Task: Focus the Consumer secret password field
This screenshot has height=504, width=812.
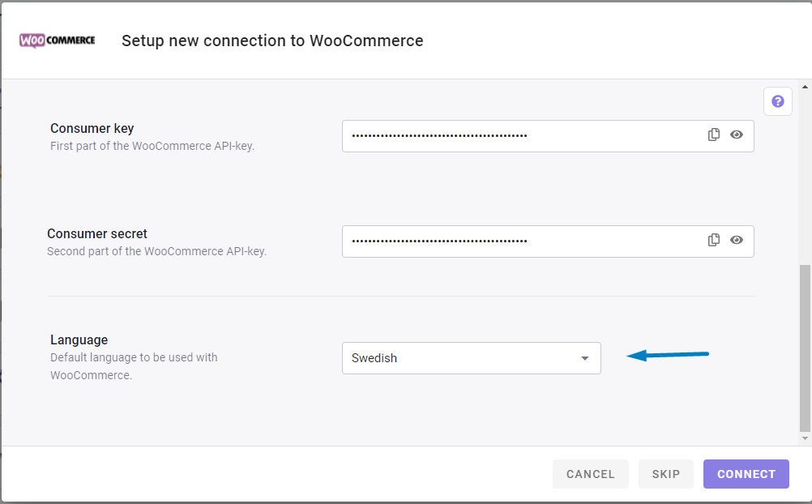Action: [x=523, y=241]
